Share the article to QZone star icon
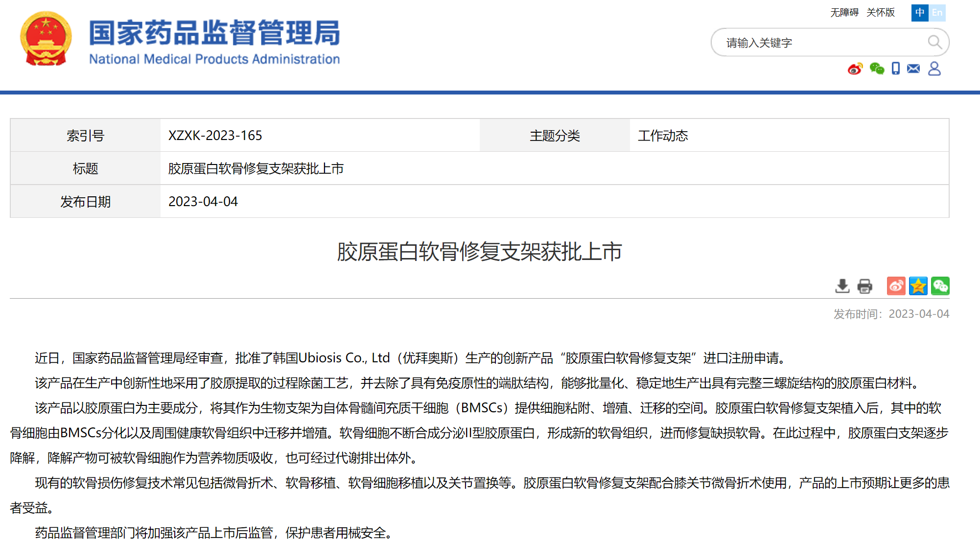 point(918,286)
